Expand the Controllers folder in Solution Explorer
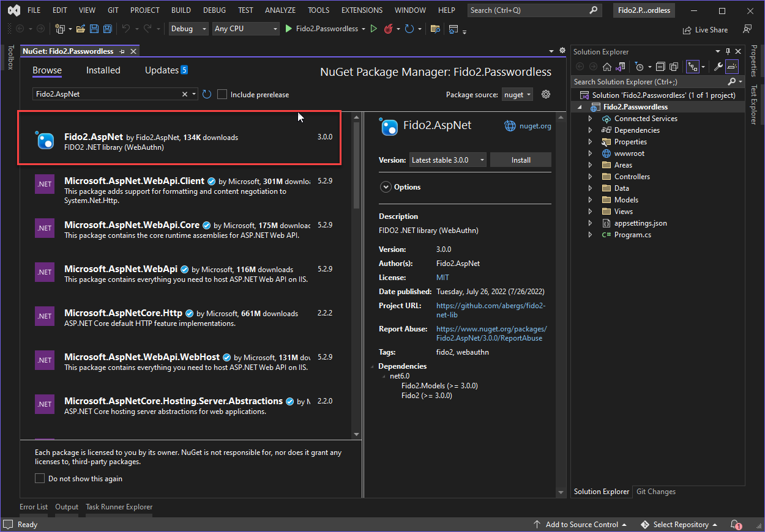 pos(590,177)
